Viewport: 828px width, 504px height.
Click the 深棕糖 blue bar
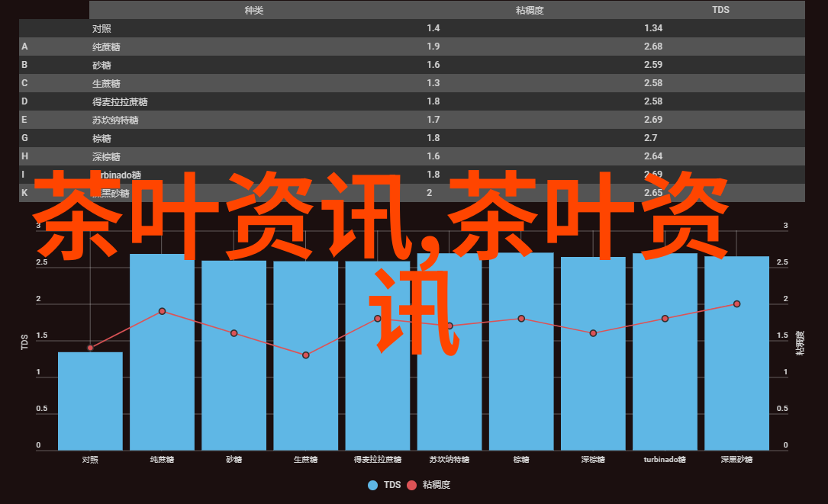point(593,381)
